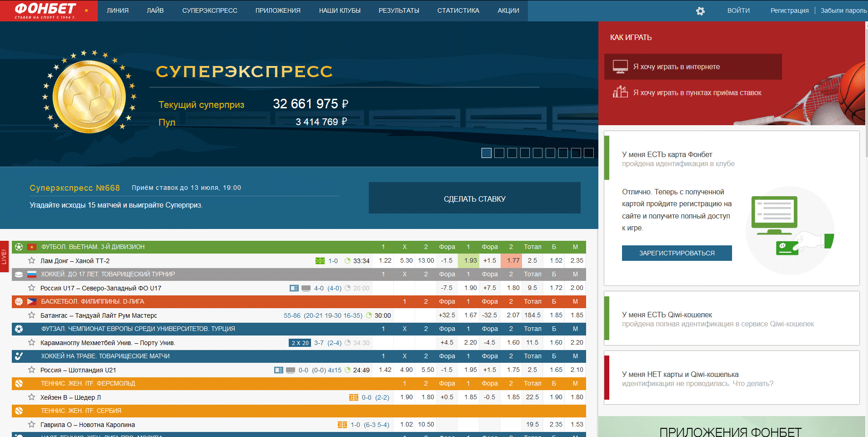Open ХОККЕЙ НА ТРАВЕ. ТОВАРИЩЕСКИЕ МАТЧИ header
Image resolution: width=868 pixels, height=437 pixels.
(299, 356)
